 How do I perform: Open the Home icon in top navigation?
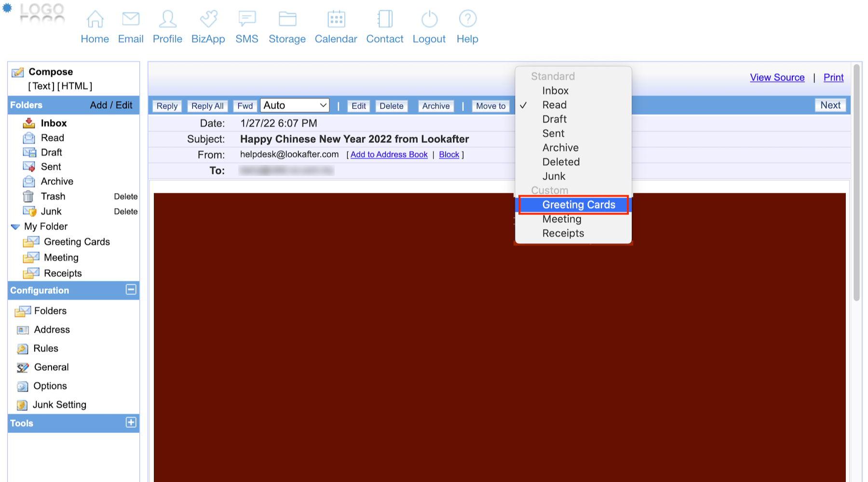pos(95,19)
